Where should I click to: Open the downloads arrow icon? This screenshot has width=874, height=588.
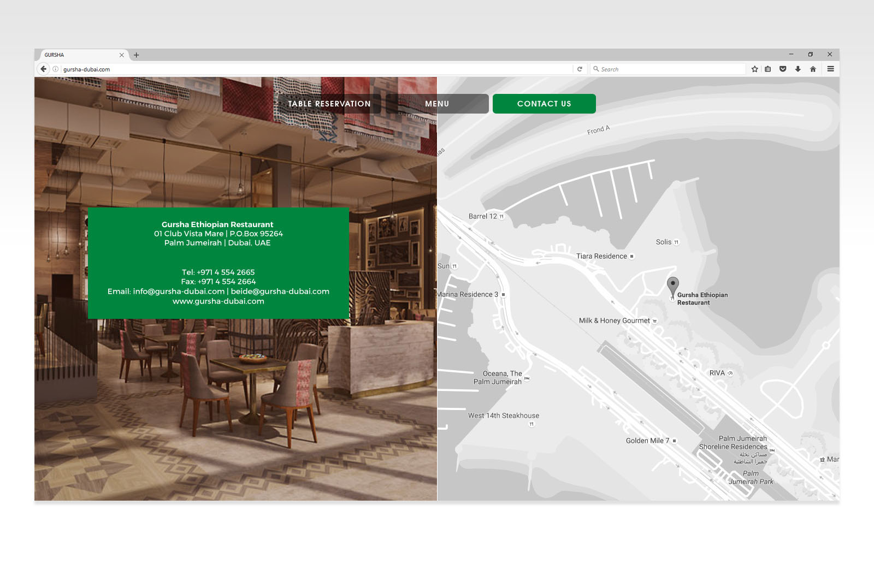pos(798,69)
